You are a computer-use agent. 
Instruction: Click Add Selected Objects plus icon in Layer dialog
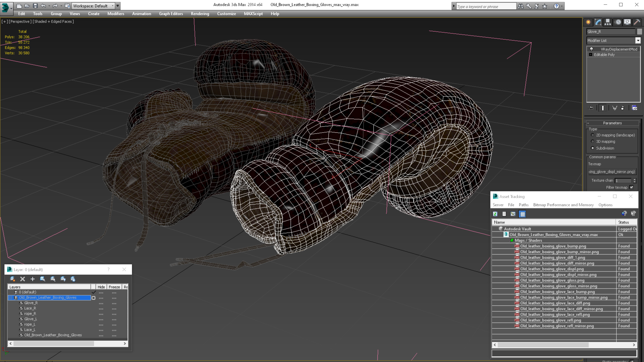32,279
